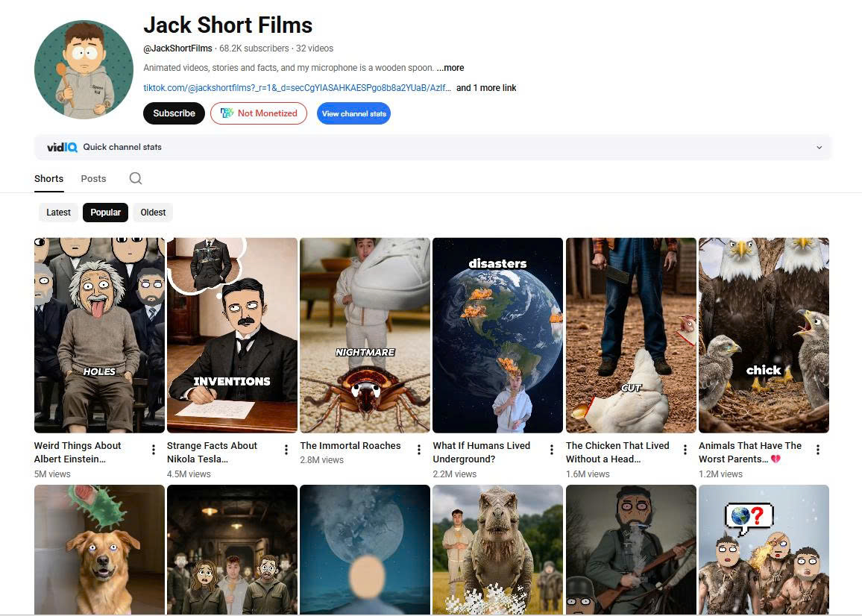862x616 pixels.
Task: Open options menu for Albert Einstein short
Action: 154,450
